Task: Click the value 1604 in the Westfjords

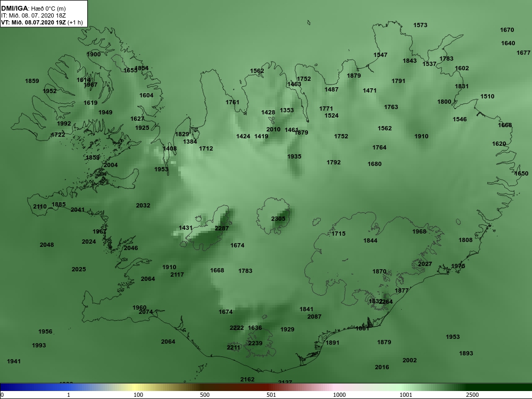Action: [x=147, y=95]
